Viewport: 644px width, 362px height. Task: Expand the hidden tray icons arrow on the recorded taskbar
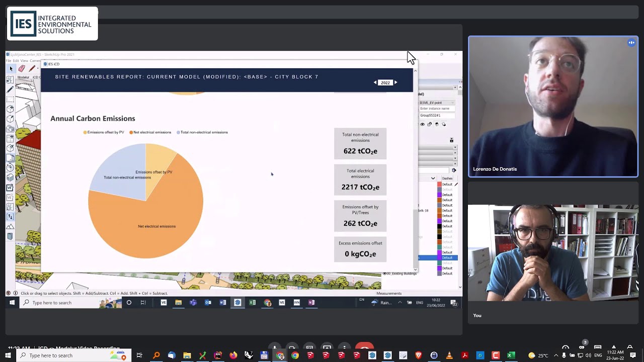point(399,303)
